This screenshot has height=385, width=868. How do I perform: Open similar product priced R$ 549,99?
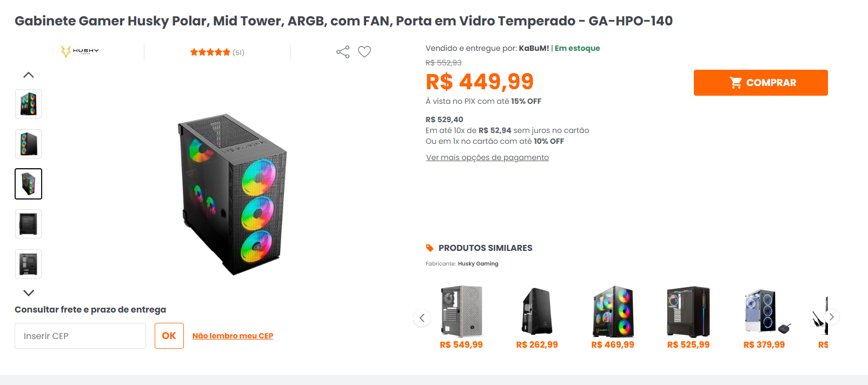461,317
